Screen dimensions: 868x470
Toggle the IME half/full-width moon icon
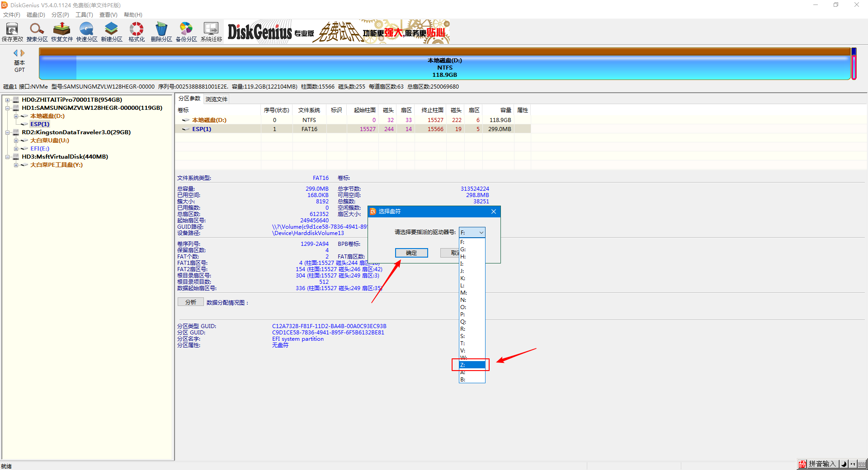tap(844, 464)
